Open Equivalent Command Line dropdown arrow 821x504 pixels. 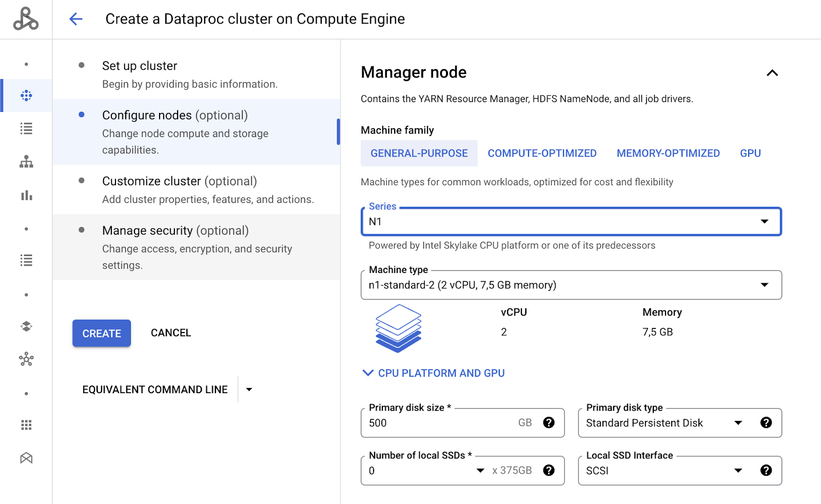coord(249,390)
